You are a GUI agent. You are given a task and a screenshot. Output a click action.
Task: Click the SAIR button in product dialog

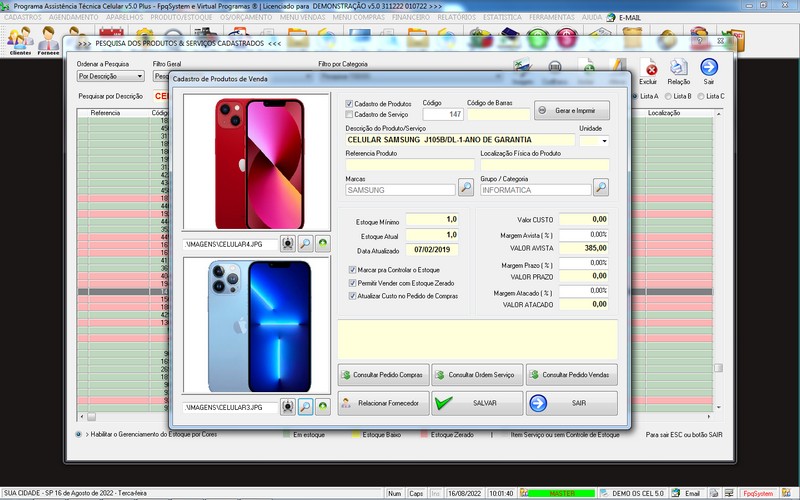(572, 403)
